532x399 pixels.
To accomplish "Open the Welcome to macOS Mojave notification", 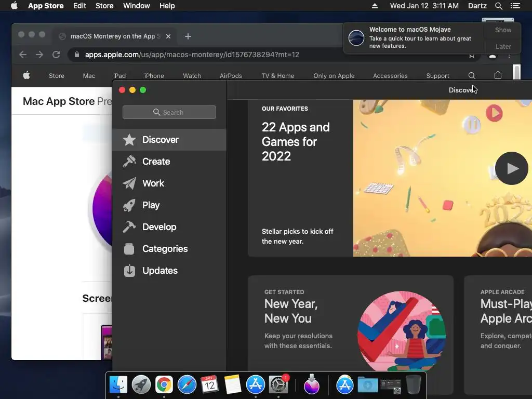I will click(414, 37).
